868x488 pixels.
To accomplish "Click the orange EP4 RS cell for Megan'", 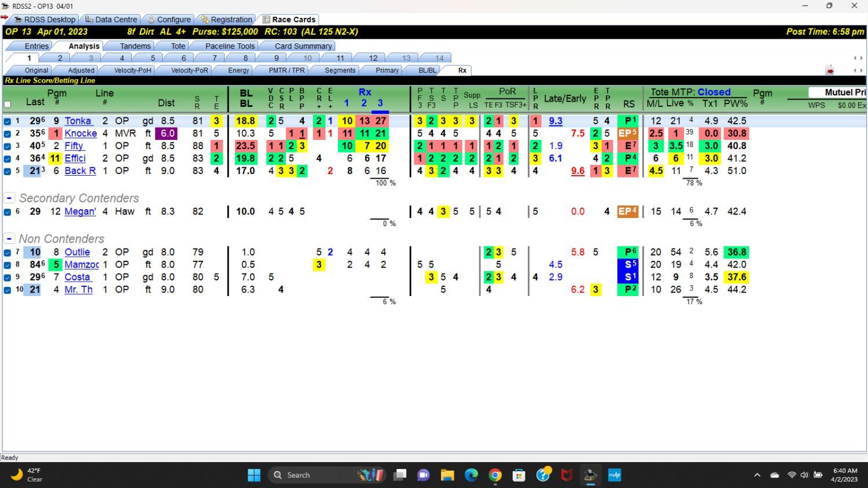I will 628,212.
